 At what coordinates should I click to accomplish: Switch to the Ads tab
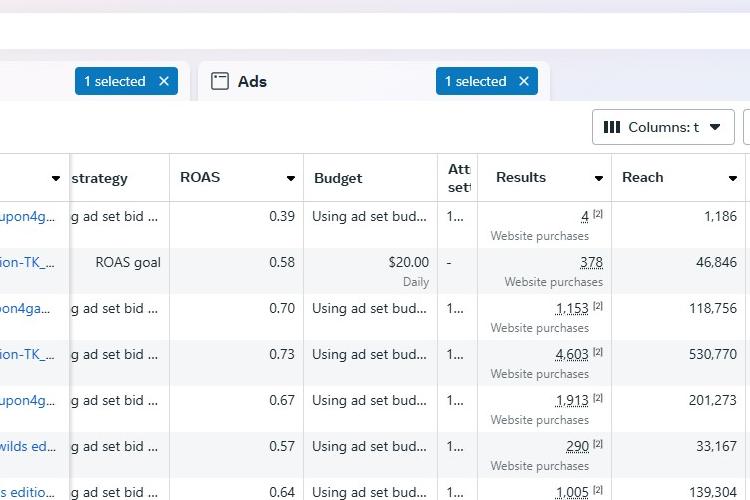[x=252, y=82]
